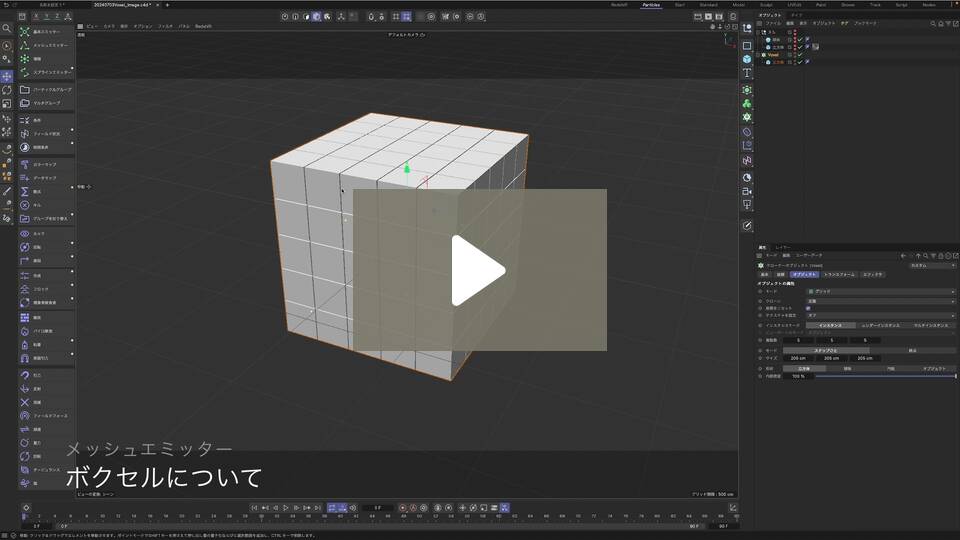The width and height of the screenshot is (960, 540).
Task: Select the mesh emitter icon
Action: [24, 45]
